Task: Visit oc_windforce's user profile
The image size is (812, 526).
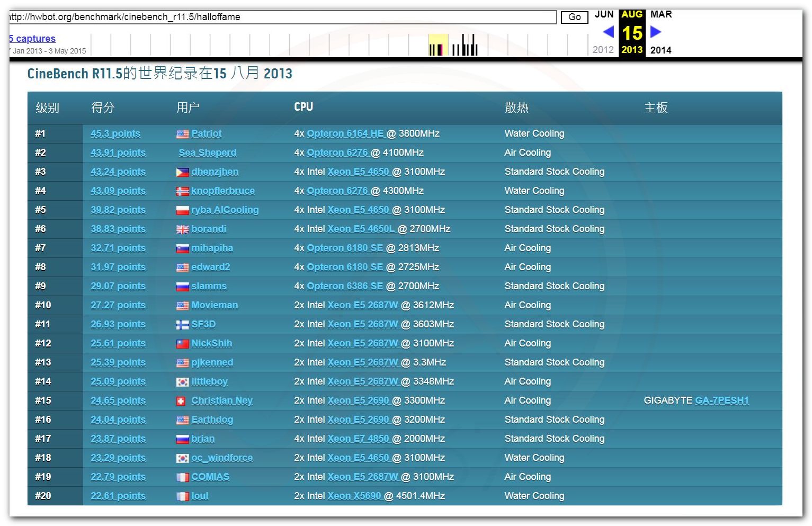Action: 222,458
